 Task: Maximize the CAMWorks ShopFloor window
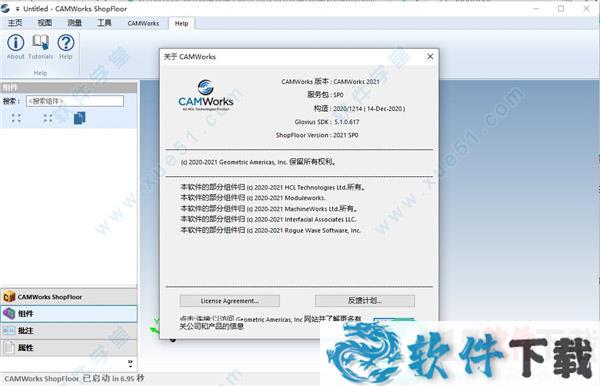(561, 8)
